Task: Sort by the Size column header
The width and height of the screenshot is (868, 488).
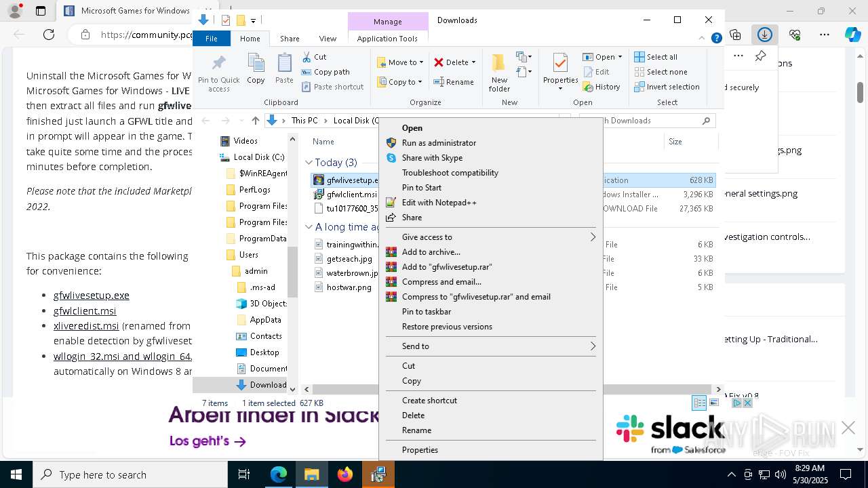Action: (x=690, y=142)
